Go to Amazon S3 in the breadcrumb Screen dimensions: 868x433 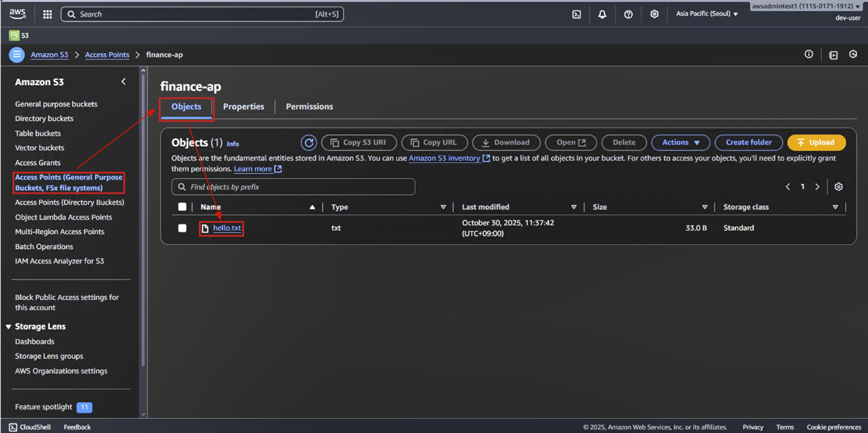(49, 55)
